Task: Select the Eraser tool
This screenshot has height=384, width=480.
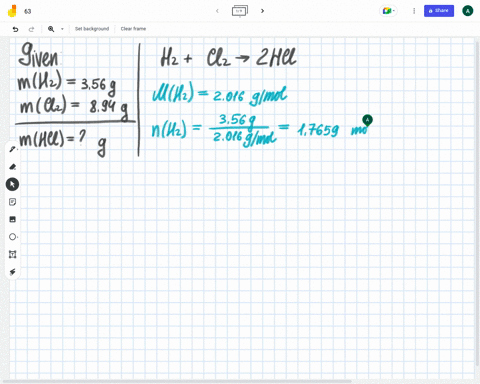Action: tap(12, 167)
